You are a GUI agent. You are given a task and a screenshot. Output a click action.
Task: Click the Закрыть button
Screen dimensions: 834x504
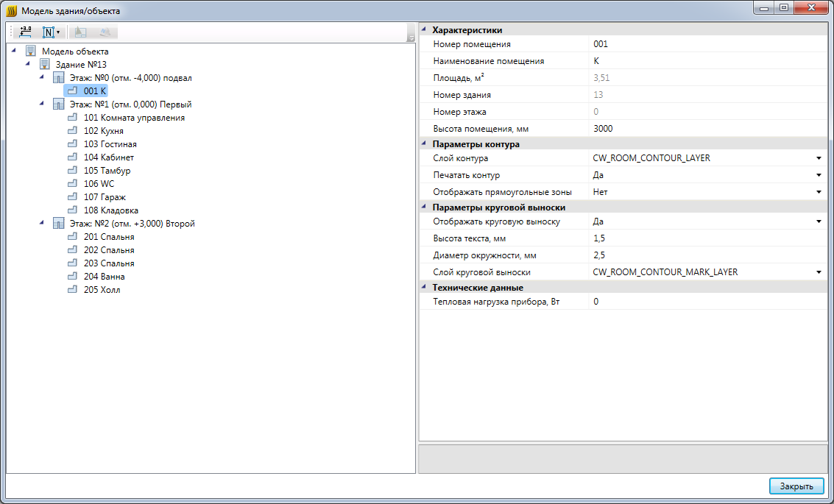click(796, 486)
